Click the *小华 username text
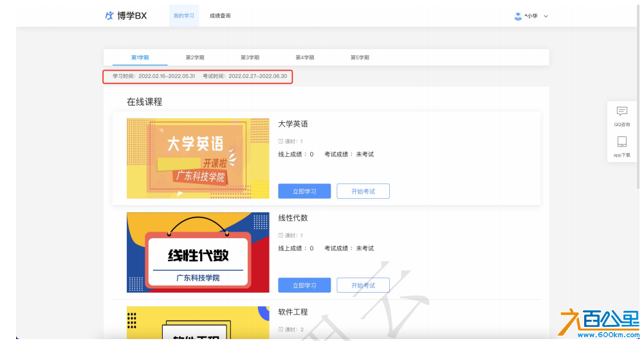 click(x=531, y=16)
